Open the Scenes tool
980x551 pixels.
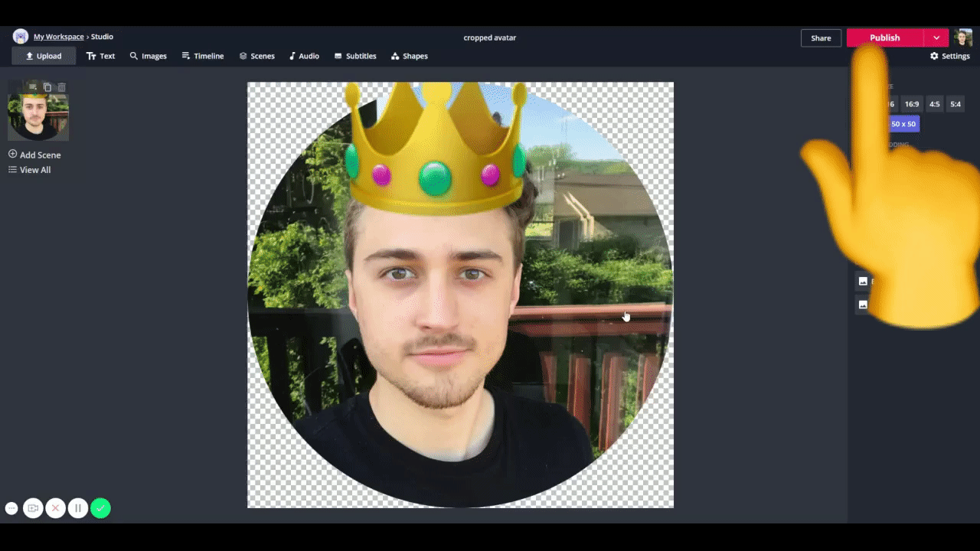pos(257,56)
